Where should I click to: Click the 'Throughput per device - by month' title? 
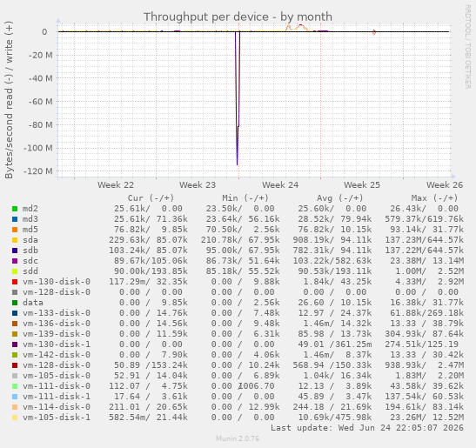[x=238, y=17]
